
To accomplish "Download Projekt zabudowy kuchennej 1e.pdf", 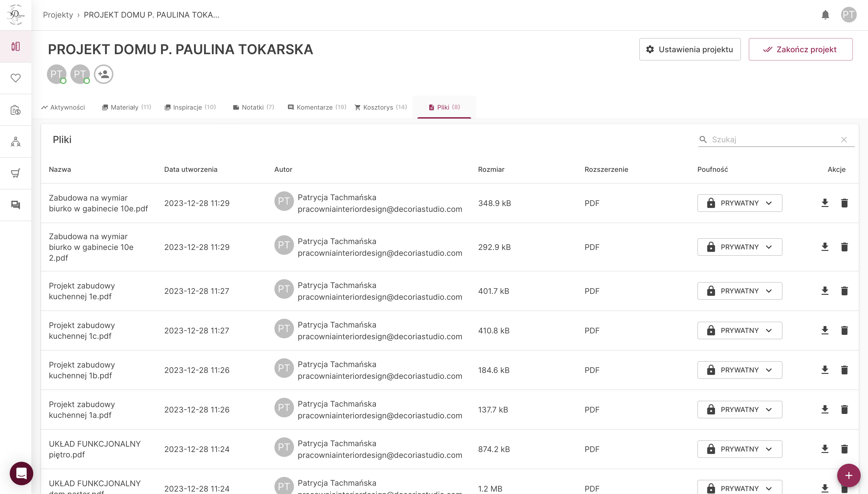I will pos(825,291).
